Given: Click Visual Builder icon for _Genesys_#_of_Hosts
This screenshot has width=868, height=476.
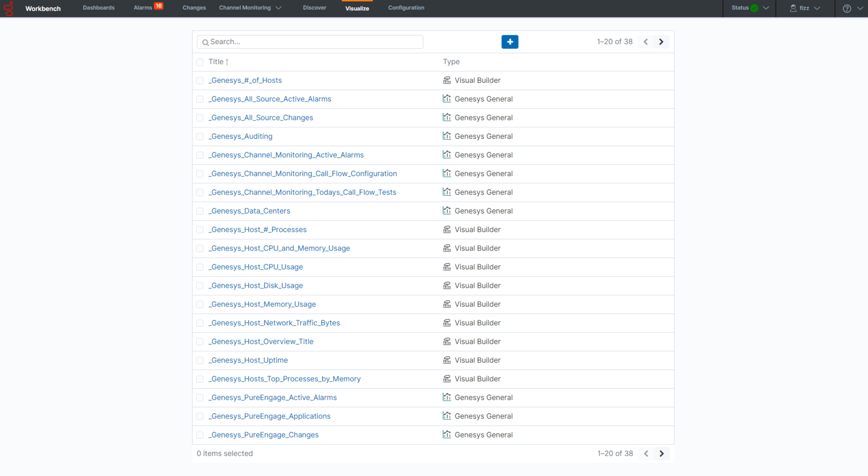Looking at the screenshot, I should (447, 80).
